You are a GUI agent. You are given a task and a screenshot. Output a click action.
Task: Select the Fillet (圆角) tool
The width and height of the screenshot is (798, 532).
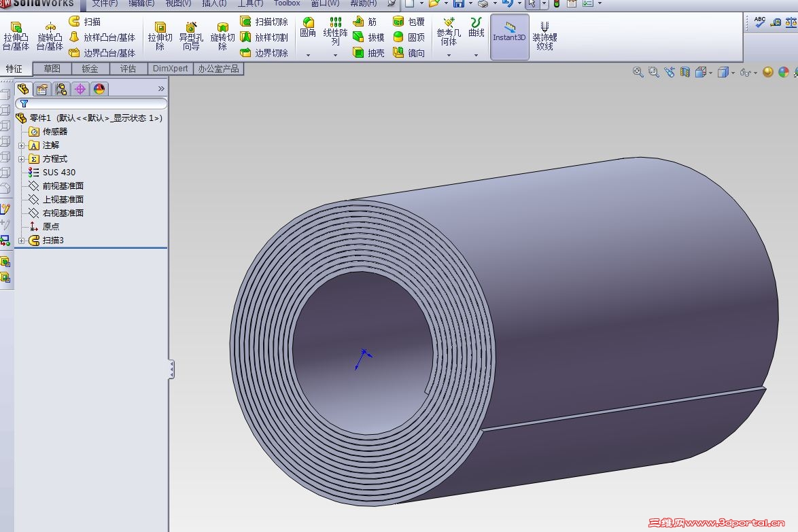point(308,27)
